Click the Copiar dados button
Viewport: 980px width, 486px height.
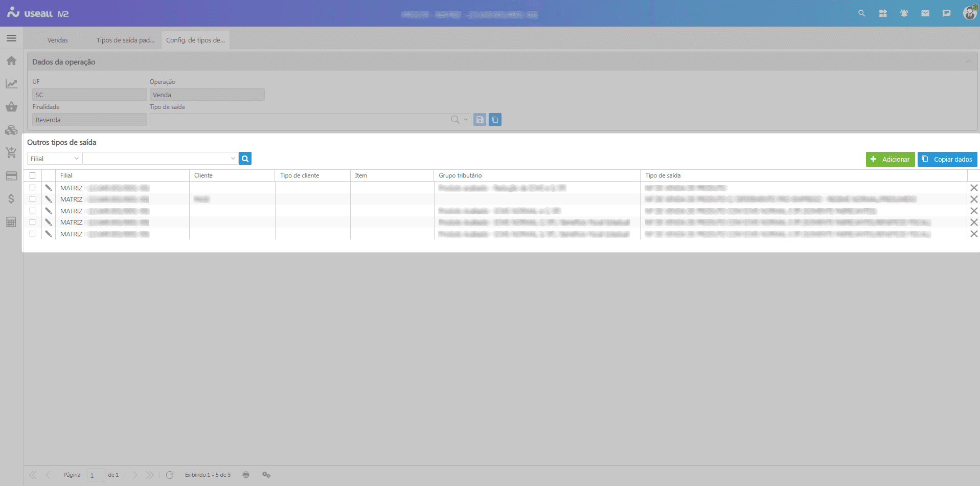coord(947,159)
